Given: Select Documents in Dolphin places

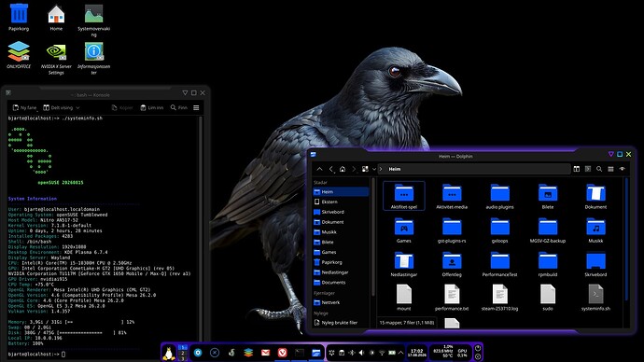Looking at the screenshot, I should [x=341, y=283].
